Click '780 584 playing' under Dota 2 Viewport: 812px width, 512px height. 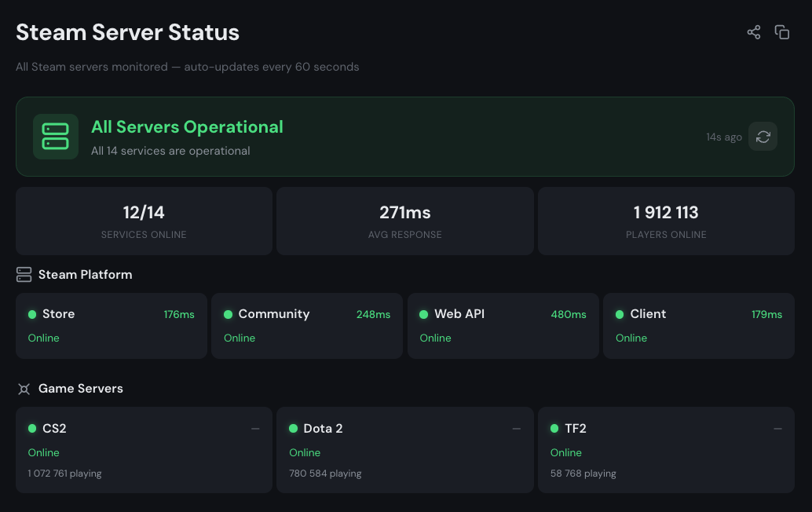coord(325,474)
